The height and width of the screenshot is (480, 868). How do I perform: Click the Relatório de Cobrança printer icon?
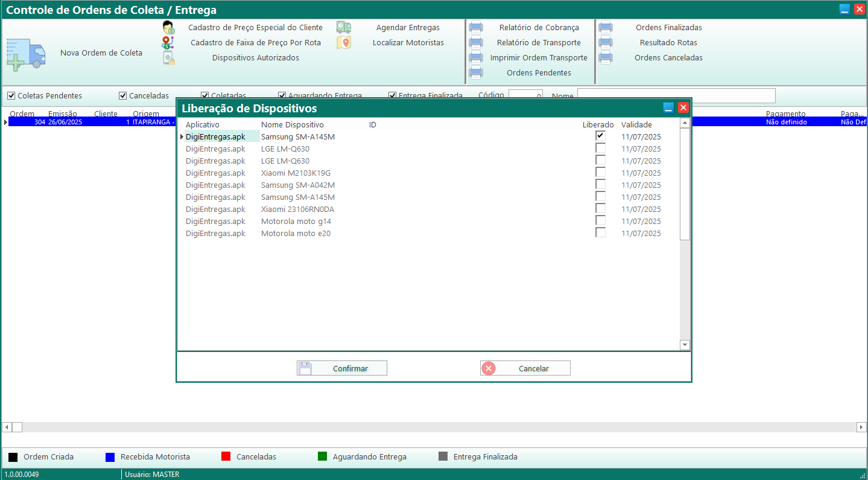pyautogui.click(x=476, y=28)
